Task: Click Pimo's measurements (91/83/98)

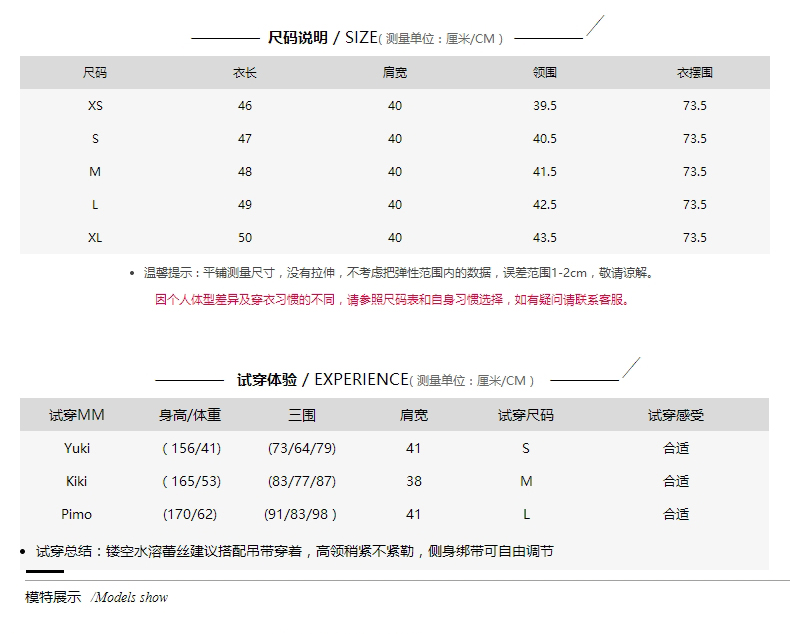Action: tap(301, 514)
